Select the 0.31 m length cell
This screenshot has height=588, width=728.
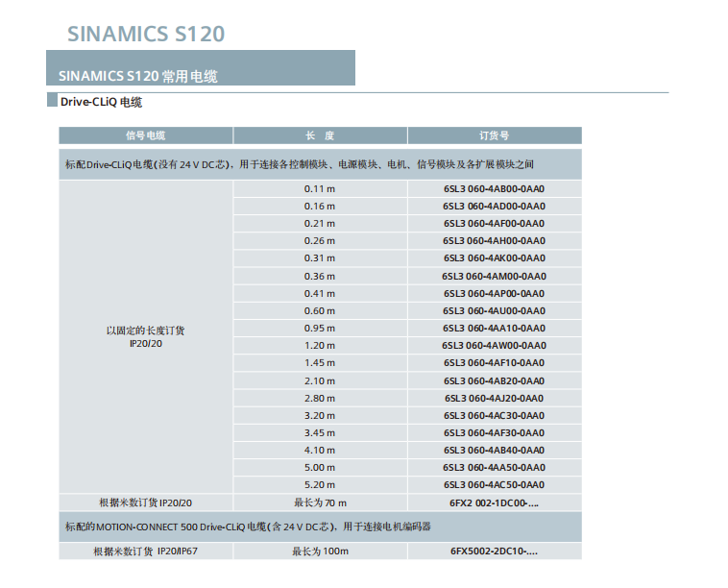coord(321,258)
